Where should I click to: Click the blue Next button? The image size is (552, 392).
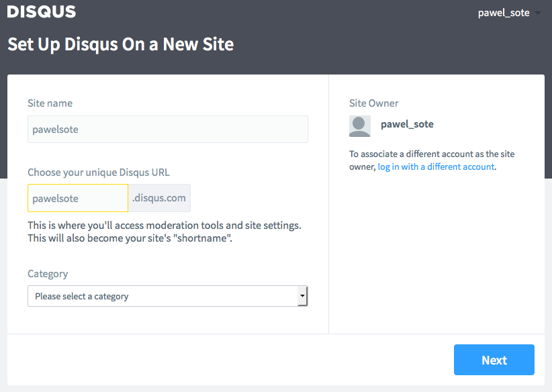(494, 360)
